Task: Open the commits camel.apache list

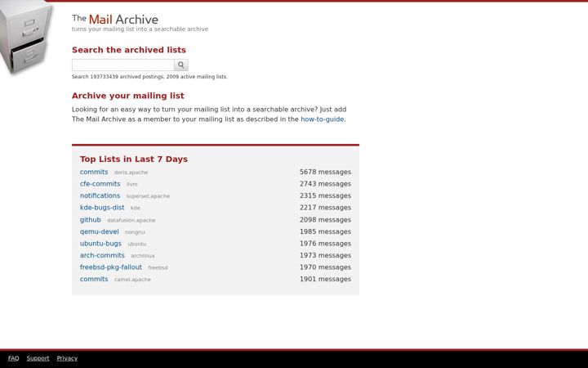Action: (x=94, y=279)
